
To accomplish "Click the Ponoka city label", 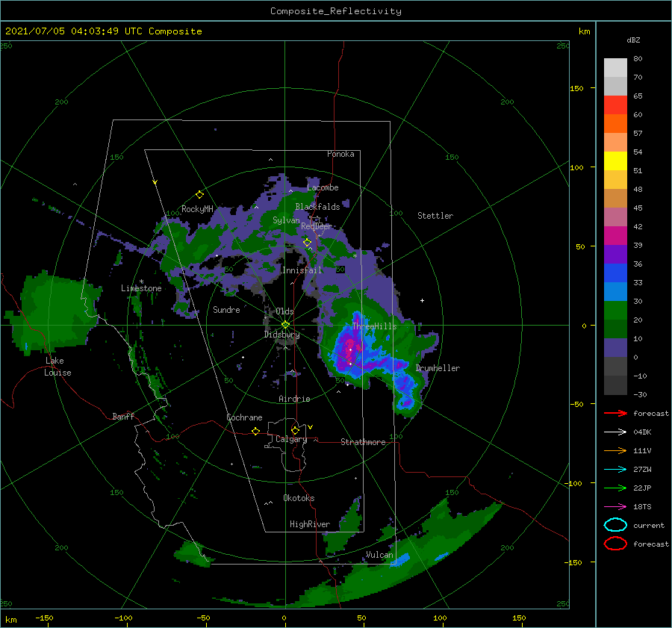I will (340, 154).
